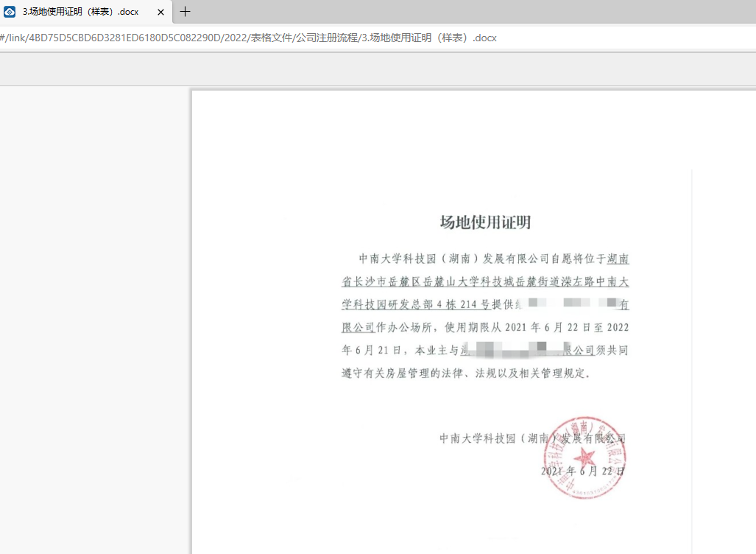Click the blue document icon on the tab
Viewport: 756px width, 554px height.
point(10,12)
